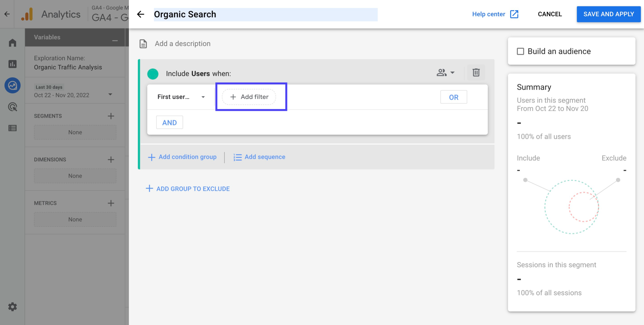Click the Analytics bar chart icon
Viewport: 644px width, 325px height.
pos(12,64)
